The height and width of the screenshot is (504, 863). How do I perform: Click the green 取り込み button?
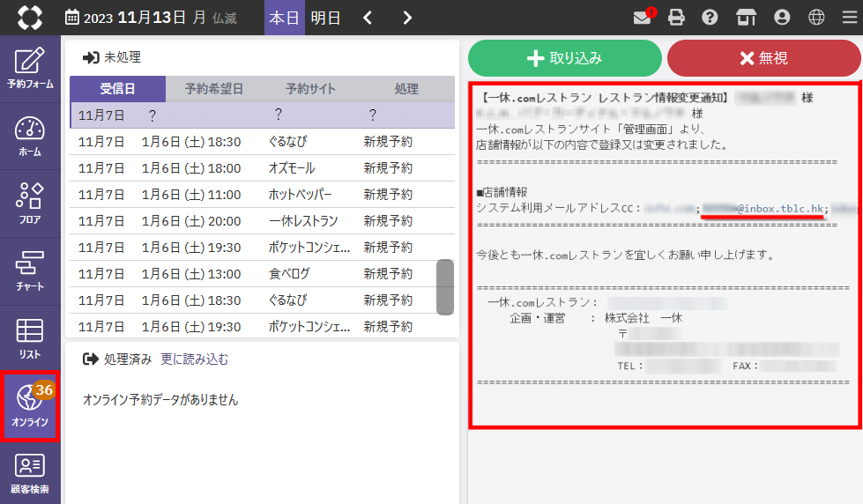coord(564,58)
